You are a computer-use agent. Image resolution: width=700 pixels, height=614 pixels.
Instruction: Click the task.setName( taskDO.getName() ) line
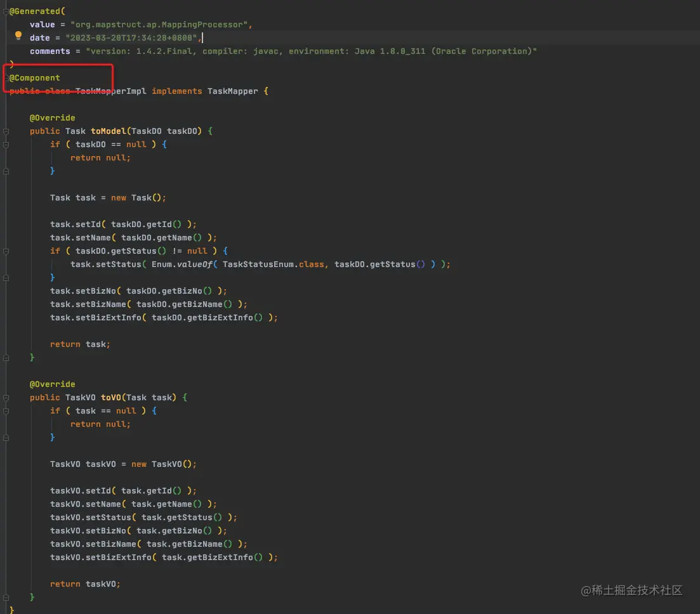coord(133,238)
